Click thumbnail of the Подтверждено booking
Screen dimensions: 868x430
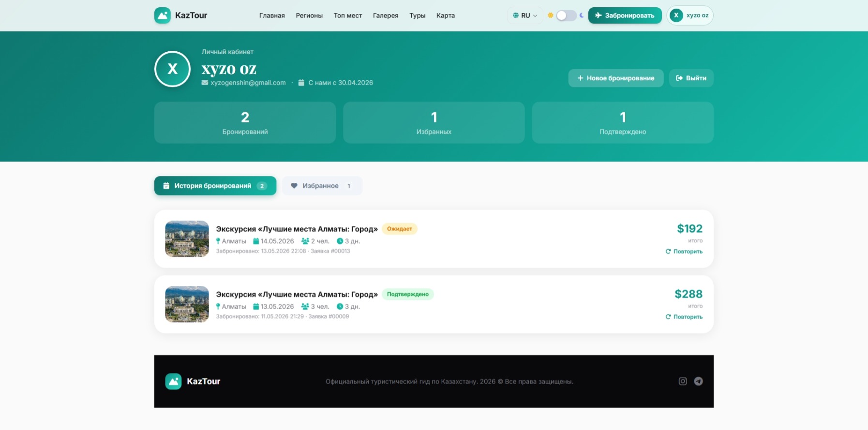[187, 304]
